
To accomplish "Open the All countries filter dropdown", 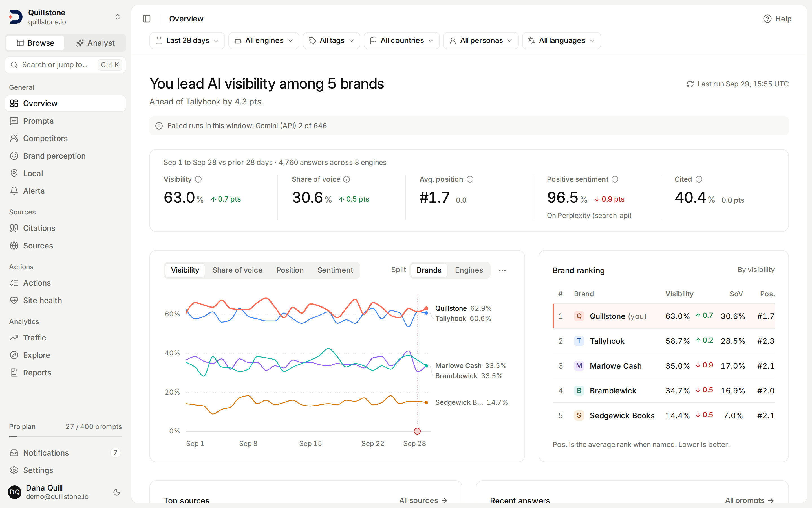I will [402, 41].
